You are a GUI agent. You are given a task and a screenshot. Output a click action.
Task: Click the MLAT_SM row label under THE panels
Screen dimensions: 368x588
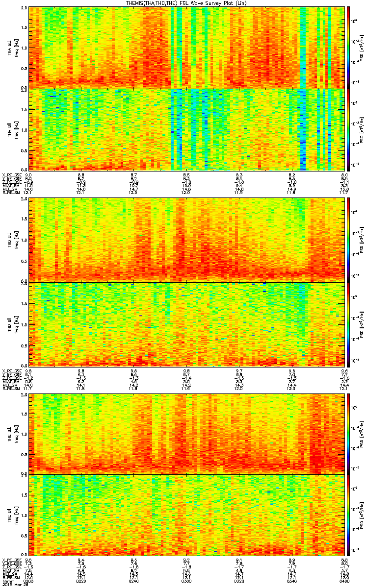[10, 571]
